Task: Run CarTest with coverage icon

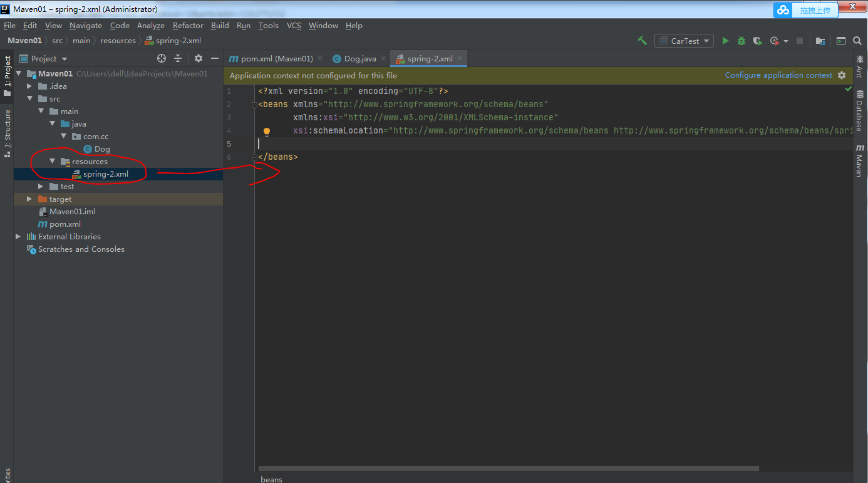Action: [758, 41]
